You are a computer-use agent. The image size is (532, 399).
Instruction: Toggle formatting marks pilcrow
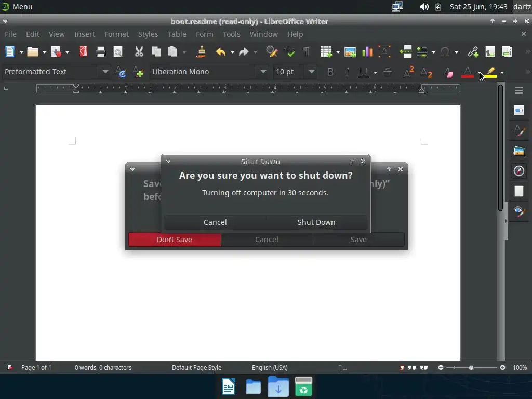[307, 52]
